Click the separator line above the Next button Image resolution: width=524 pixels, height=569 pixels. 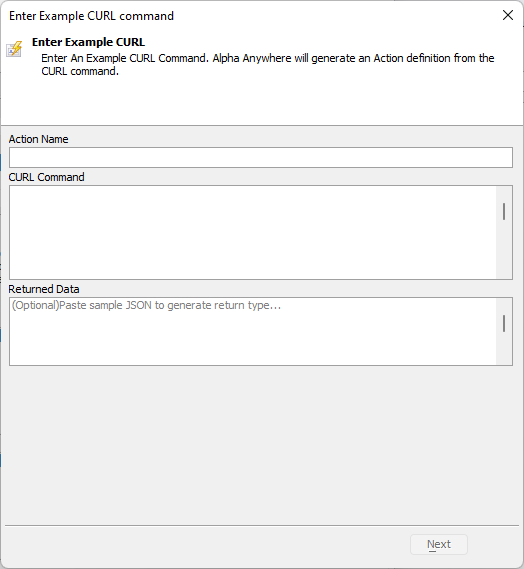262,525
